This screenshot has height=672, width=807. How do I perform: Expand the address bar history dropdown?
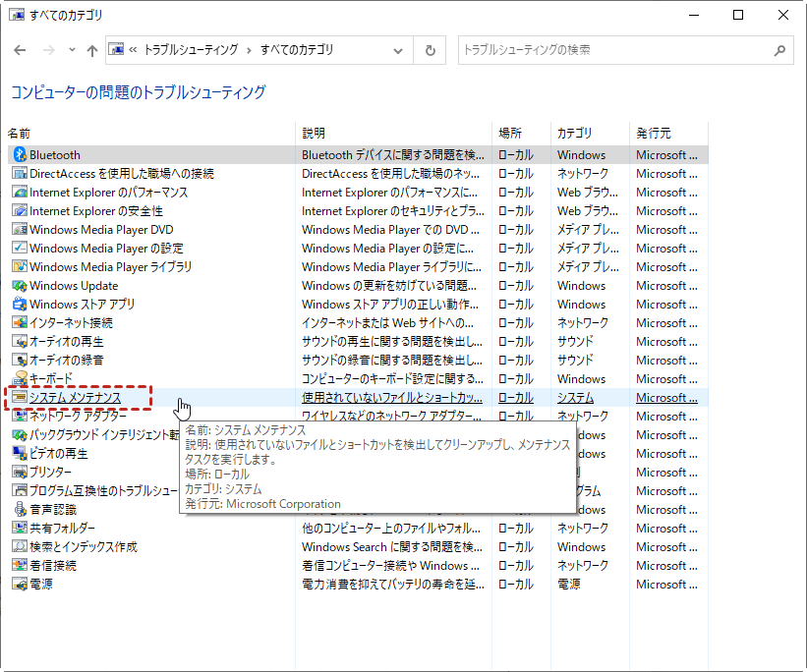click(x=398, y=50)
